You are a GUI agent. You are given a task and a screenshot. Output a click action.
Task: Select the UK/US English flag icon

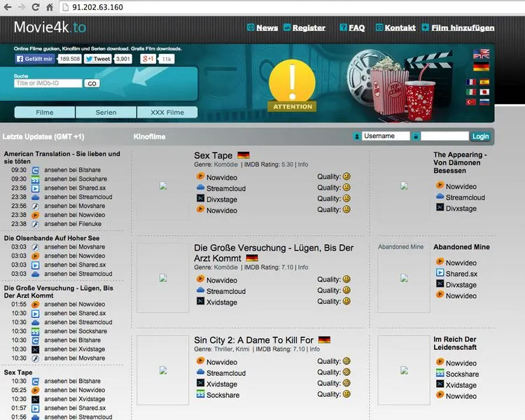click(481, 54)
